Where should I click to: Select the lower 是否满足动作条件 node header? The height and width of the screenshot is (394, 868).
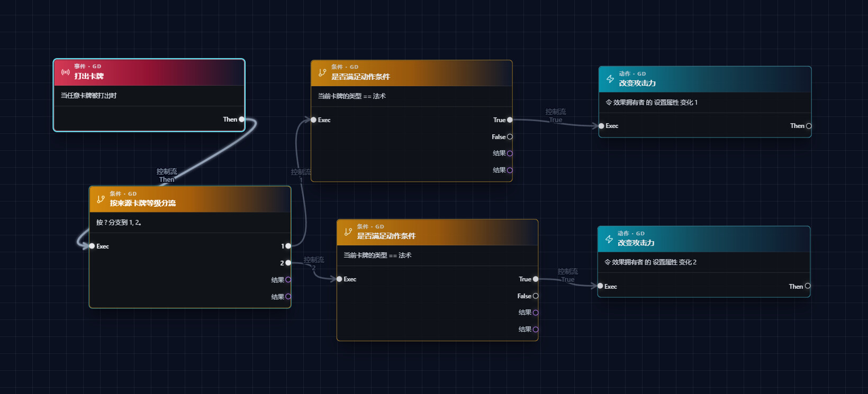point(438,232)
